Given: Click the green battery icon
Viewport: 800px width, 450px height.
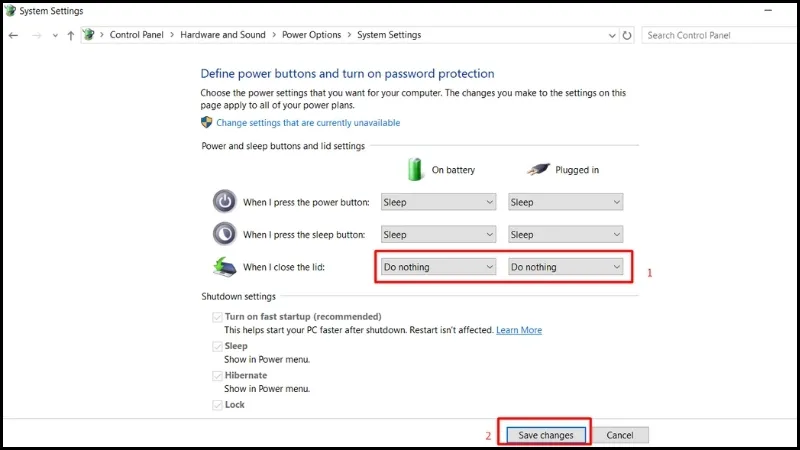Looking at the screenshot, I should [417, 168].
